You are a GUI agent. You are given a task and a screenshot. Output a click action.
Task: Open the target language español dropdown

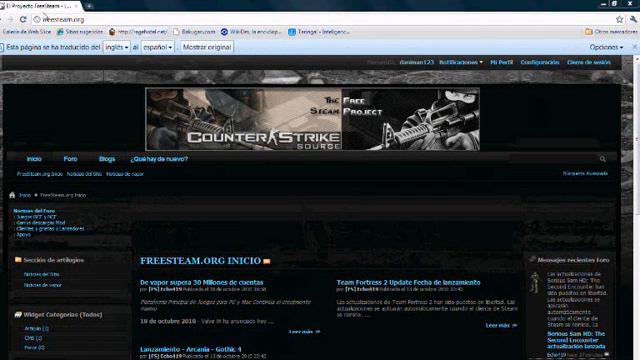(x=158, y=47)
